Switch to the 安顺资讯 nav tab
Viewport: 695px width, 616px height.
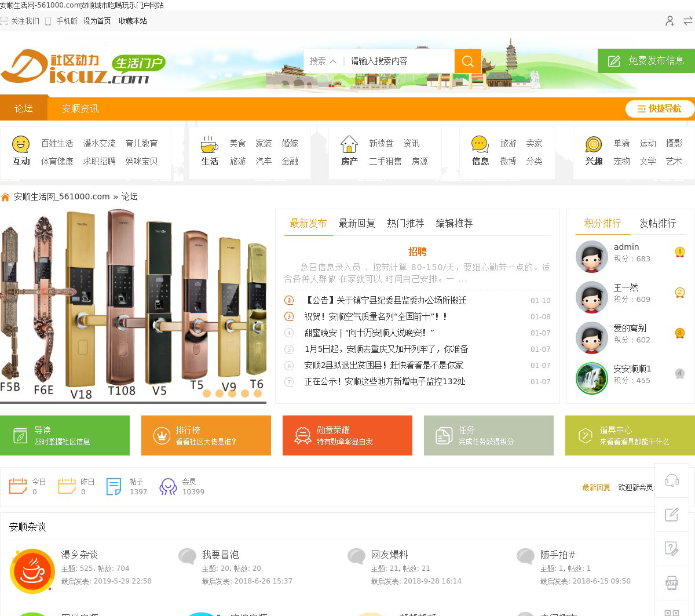click(80, 109)
